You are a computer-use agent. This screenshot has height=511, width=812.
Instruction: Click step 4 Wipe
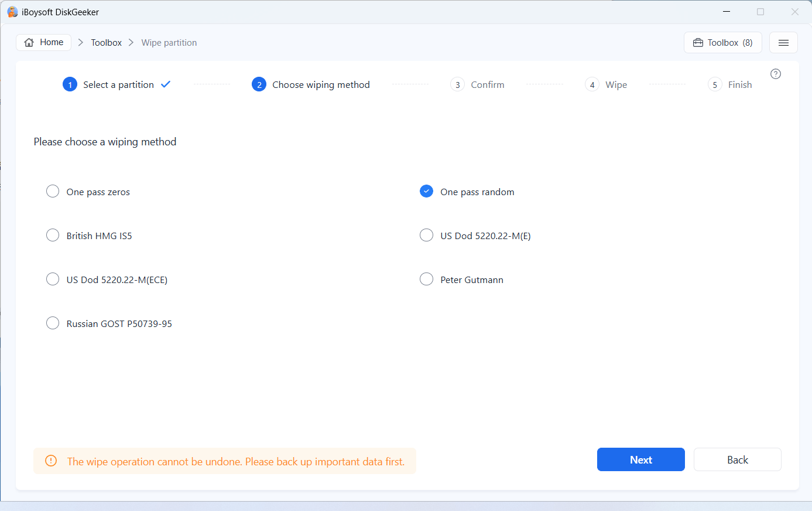(607, 85)
